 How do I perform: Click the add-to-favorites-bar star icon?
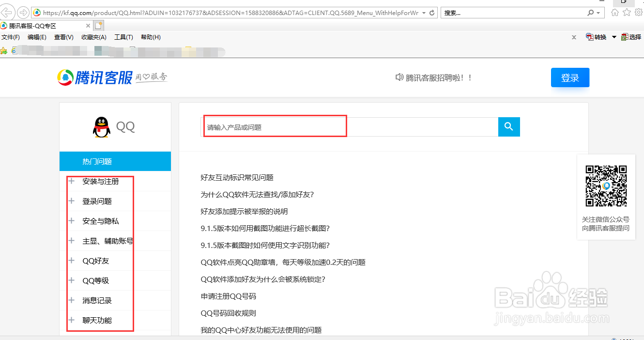click(3, 50)
